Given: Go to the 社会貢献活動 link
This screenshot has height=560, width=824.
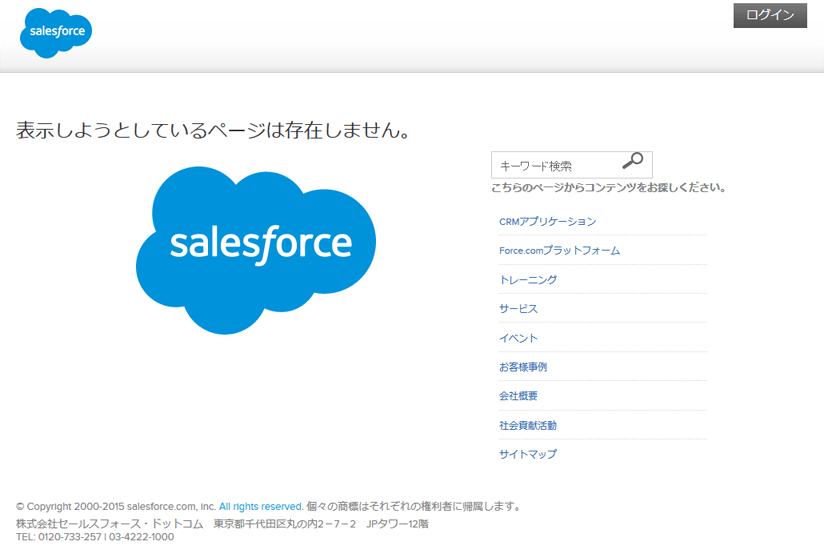Looking at the screenshot, I should [x=528, y=425].
